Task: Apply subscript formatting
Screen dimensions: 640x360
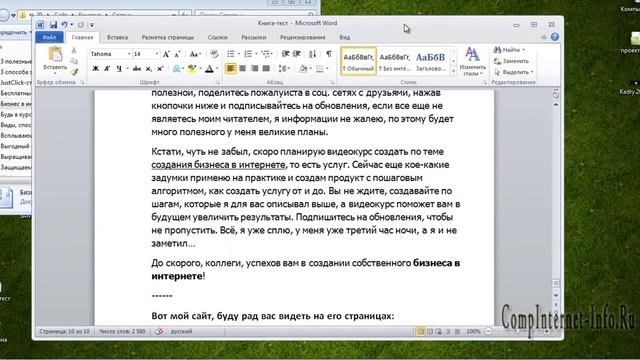Action: point(149,69)
